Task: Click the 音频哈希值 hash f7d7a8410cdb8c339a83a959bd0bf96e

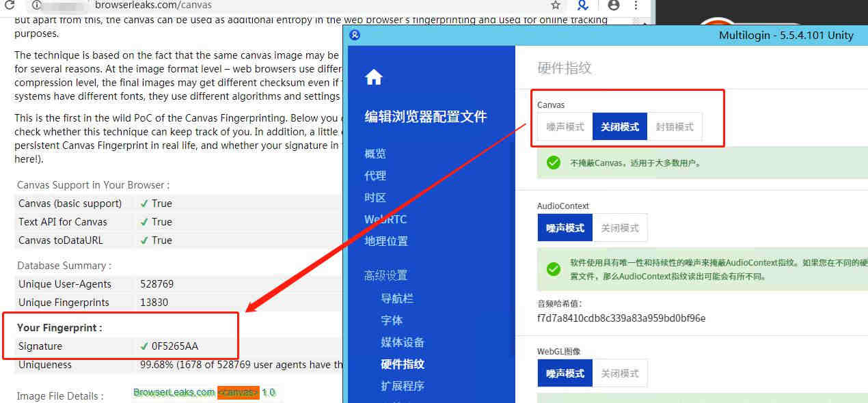Action: [x=621, y=318]
